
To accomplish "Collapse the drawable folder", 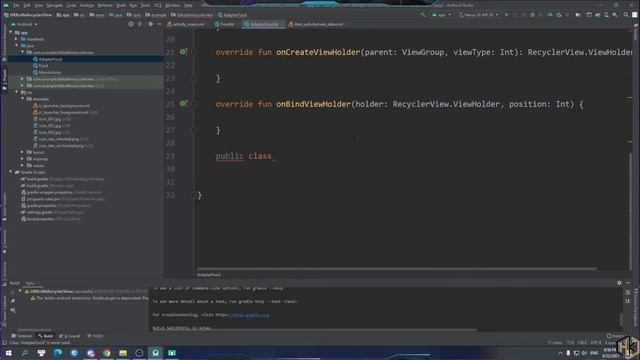I will pyautogui.click(x=22, y=99).
